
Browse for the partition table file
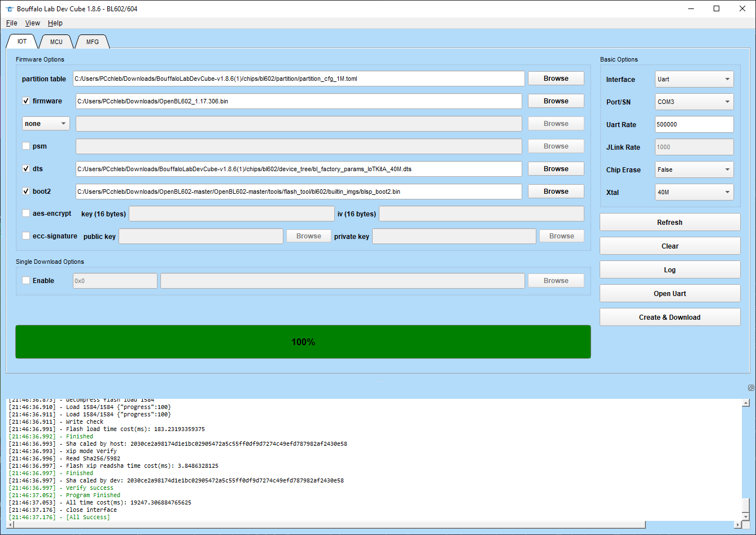point(556,79)
